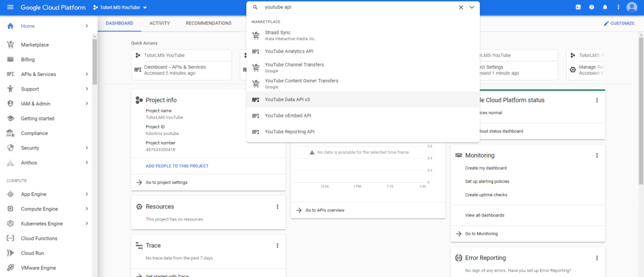Open Trace card three-dot menu
This screenshot has height=277, width=644.
[x=277, y=246]
